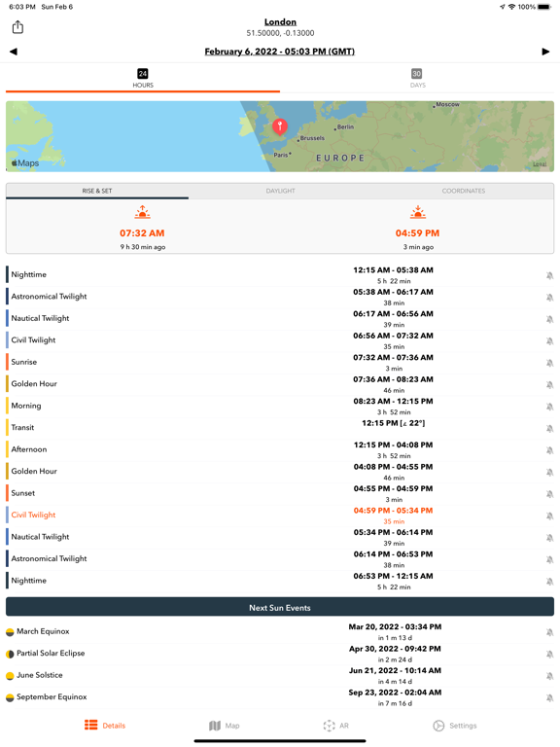Tap bell icon for evening Golden Hour
560x747 pixels.
549,472
